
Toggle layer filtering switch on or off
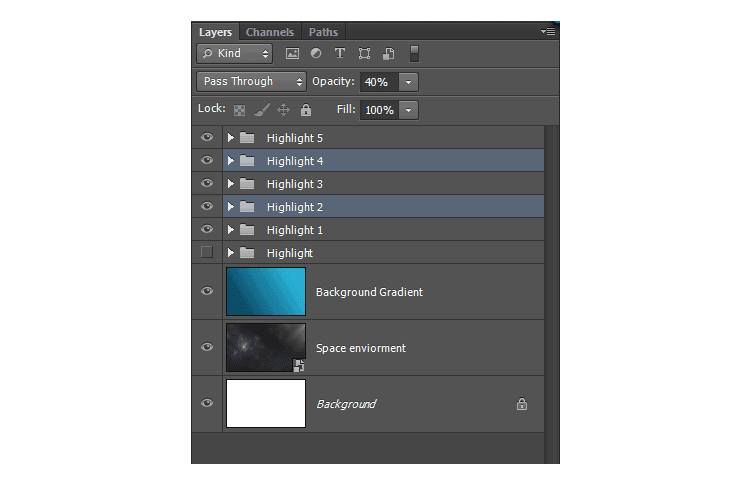(414, 54)
